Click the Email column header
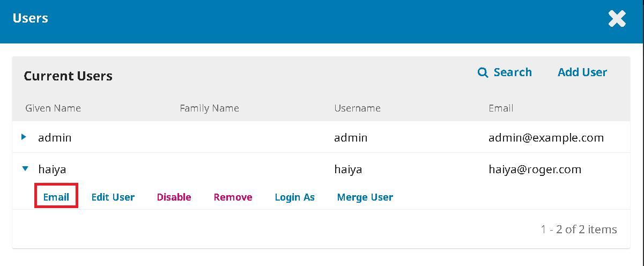Viewport: 644px width, 266px height. [501, 108]
